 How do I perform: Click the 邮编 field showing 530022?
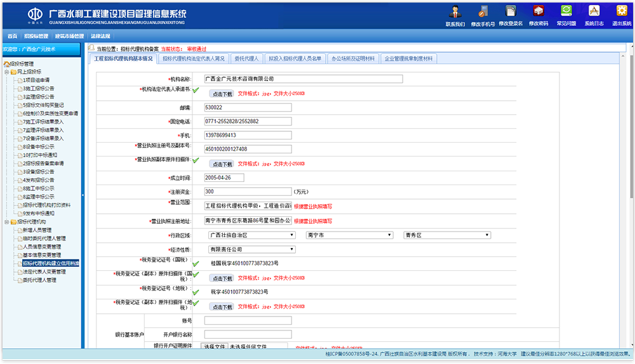tap(248, 108)
